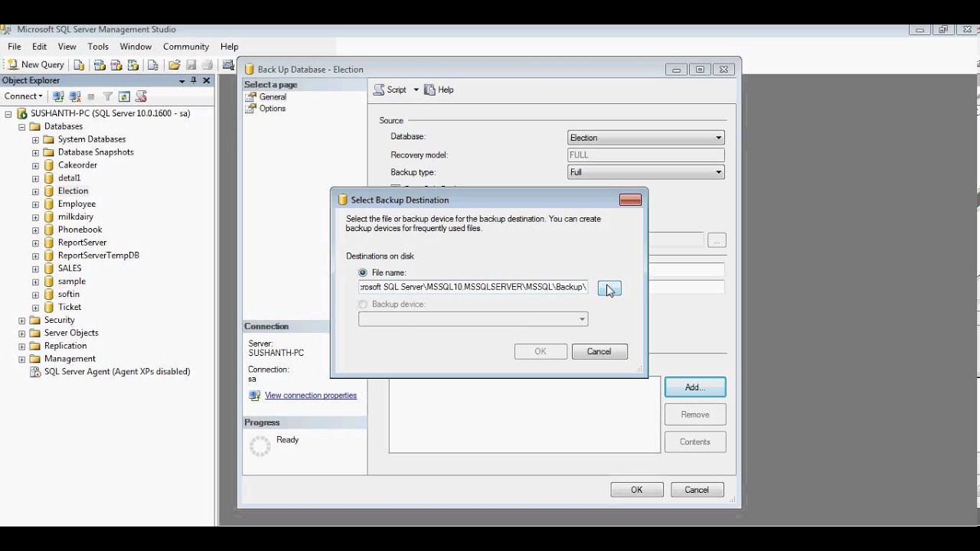Click the SQL Server Compact Query icon
This screenshot has width=980, height=551.
click(x=153, y=65)
